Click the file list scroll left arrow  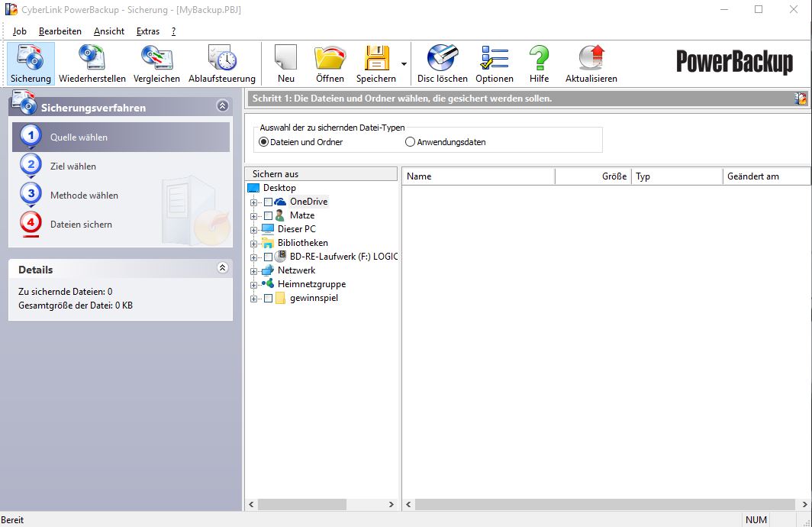(x=408, y=504)
